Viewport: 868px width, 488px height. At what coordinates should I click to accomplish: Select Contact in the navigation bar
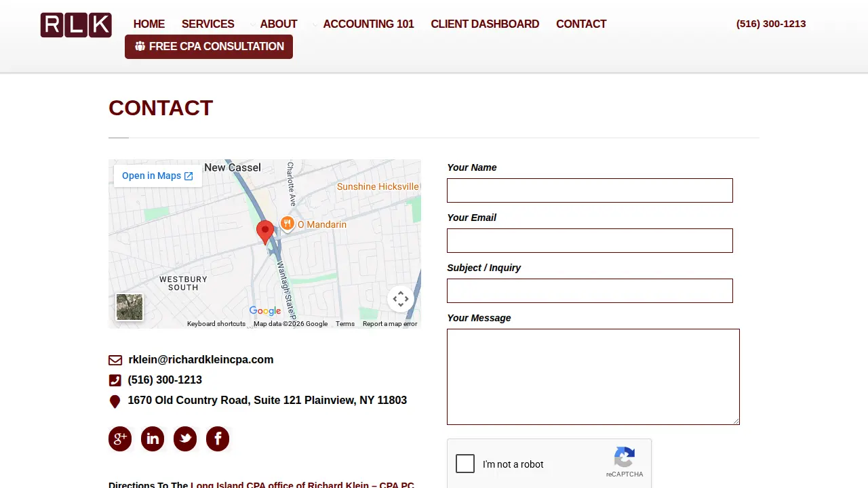click(x=581, y=24)
